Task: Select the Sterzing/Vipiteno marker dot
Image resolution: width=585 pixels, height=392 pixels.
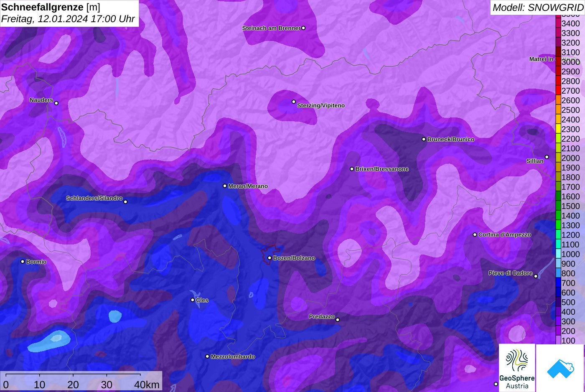Action: click(x=294, y=102)
